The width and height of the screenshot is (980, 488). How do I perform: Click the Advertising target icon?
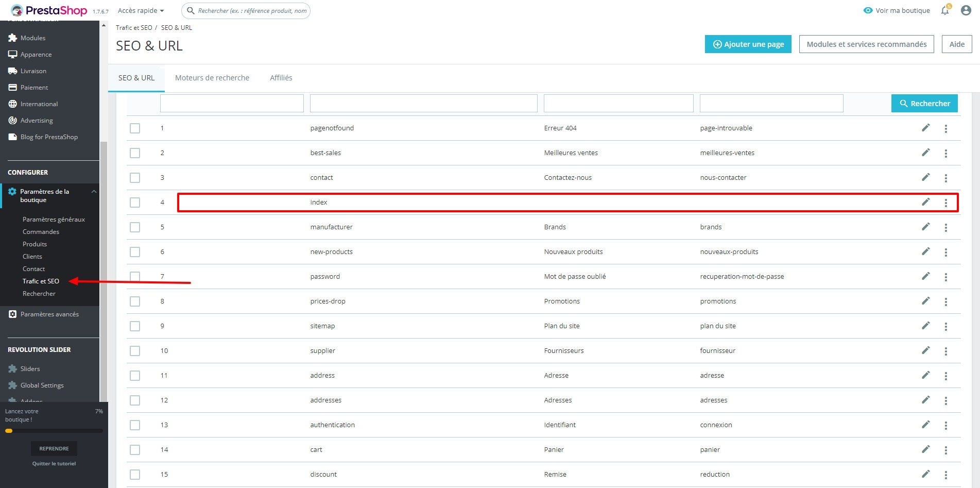12,120
